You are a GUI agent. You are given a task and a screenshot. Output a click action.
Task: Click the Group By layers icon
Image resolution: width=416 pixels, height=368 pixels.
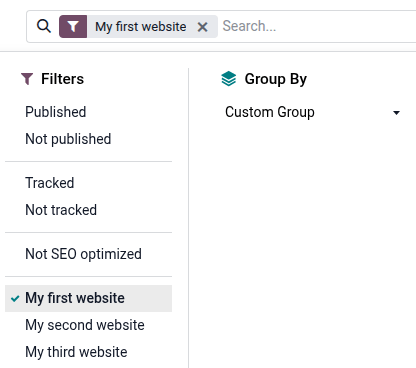tap(229, 79)
